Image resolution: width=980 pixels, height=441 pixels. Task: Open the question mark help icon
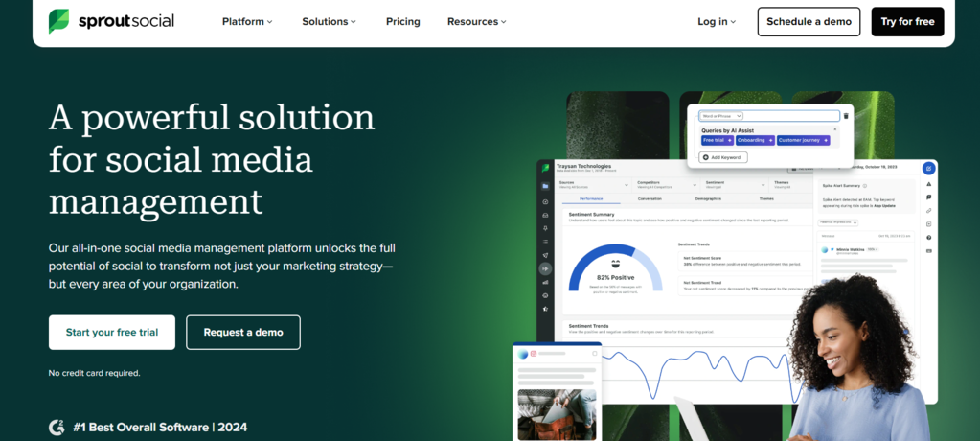[929, 238]
